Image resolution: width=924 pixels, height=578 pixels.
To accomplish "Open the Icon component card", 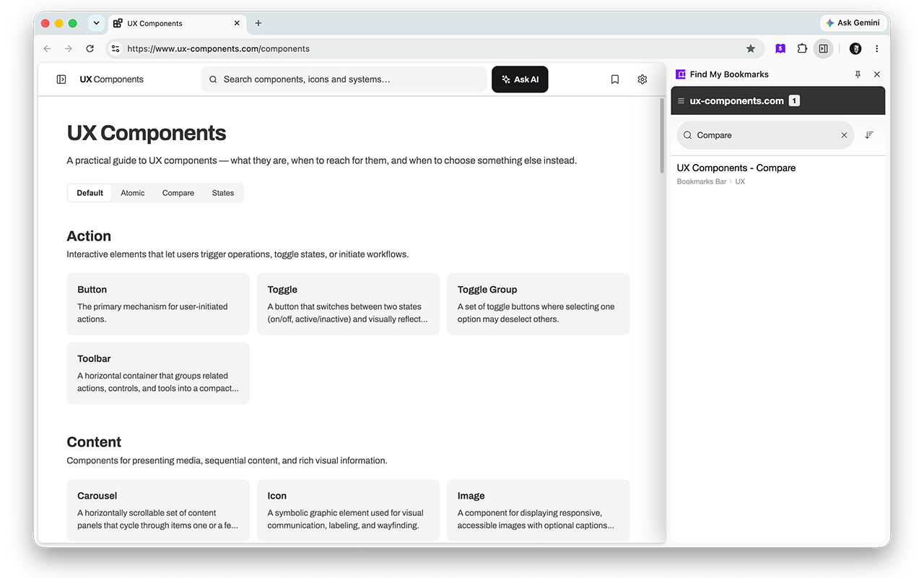I will [348, 510].
